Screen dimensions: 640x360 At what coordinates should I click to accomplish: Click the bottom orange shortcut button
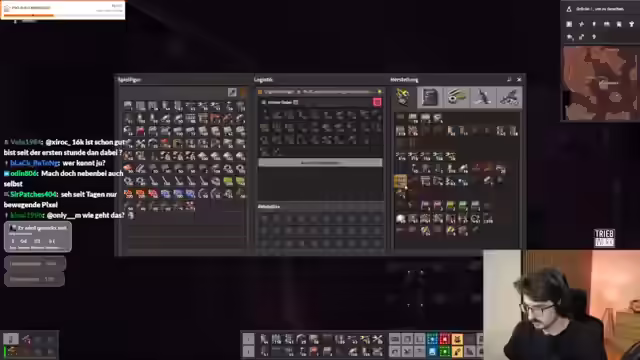pyautogui.click(x=457, y=351)
